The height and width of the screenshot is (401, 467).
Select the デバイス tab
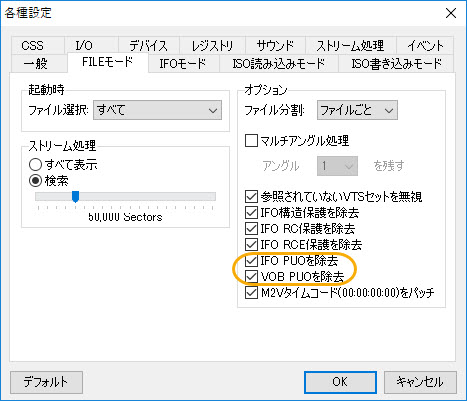click(x=149, y=45)
